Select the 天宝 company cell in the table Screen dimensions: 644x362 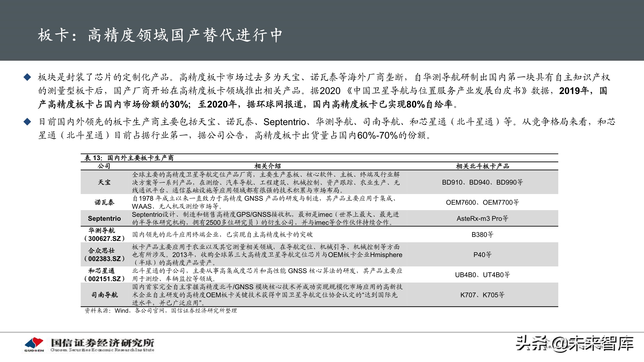coord(103,182)
